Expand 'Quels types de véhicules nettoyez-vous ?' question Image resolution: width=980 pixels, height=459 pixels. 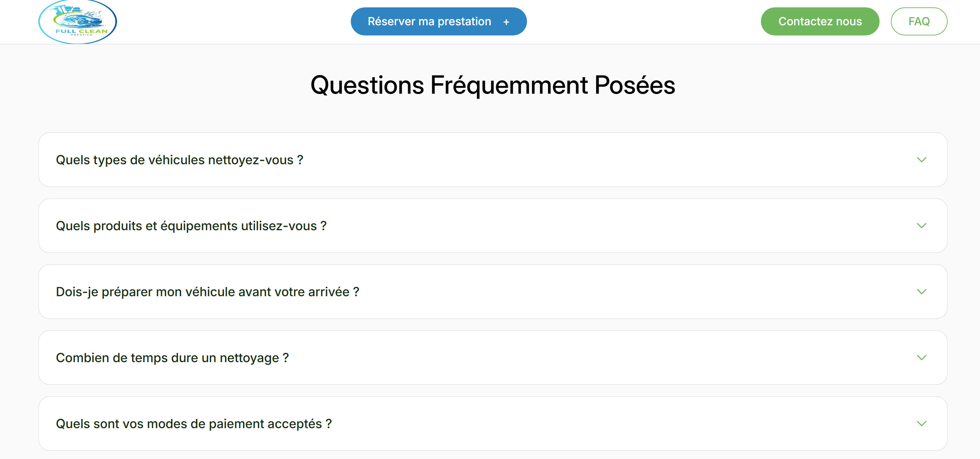click(x=179, y=160)
